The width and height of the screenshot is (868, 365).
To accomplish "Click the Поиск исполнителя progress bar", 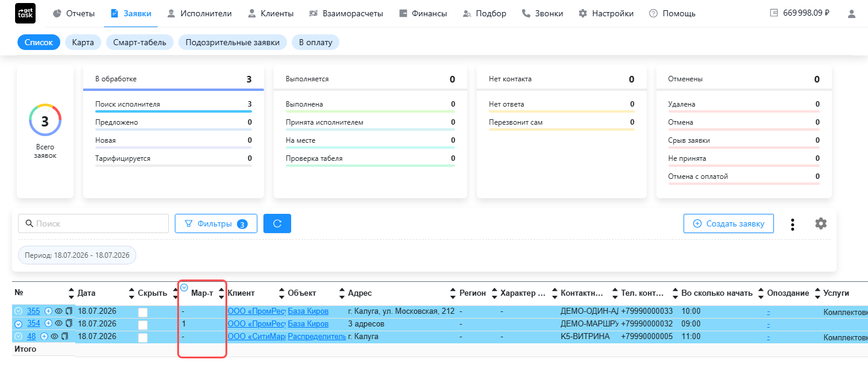I will [x=174, y=111].
